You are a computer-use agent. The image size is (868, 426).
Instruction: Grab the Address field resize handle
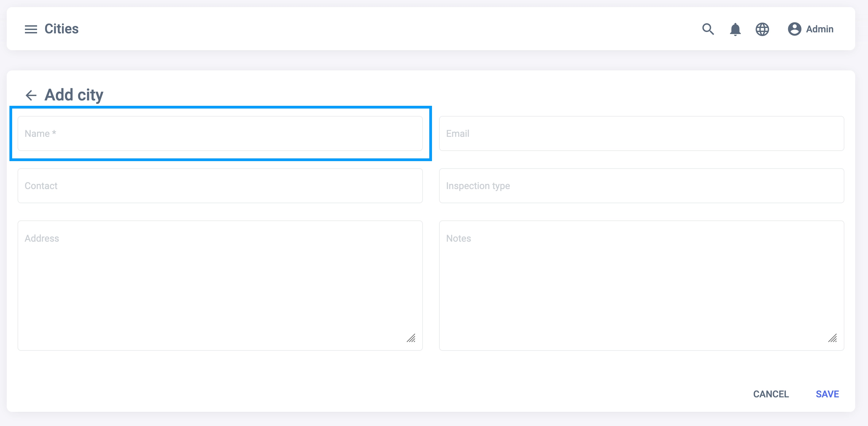coord(411,338)
